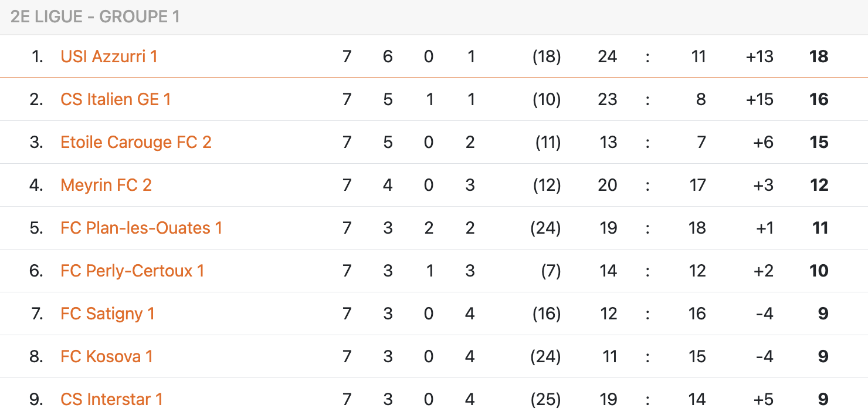Click the 2E LIGUE - GROUPE 1 header
Viewport: 868px width, 418px height.
[95, 17]
